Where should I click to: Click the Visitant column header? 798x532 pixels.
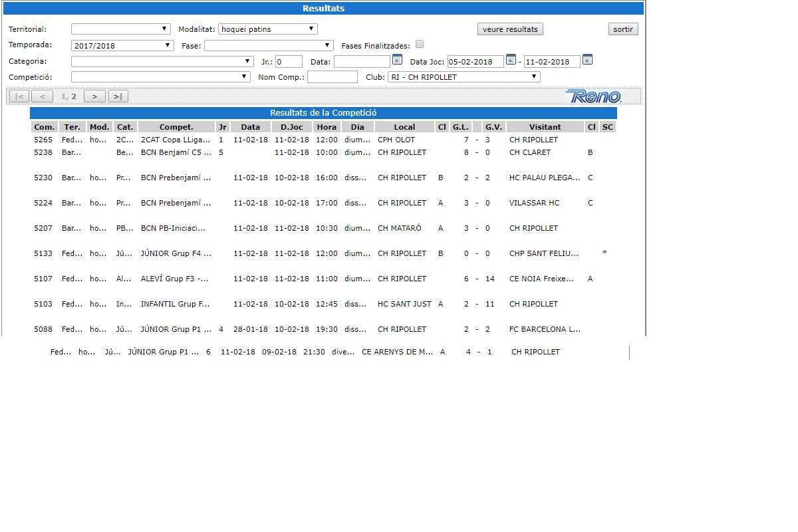click(545, 127)
